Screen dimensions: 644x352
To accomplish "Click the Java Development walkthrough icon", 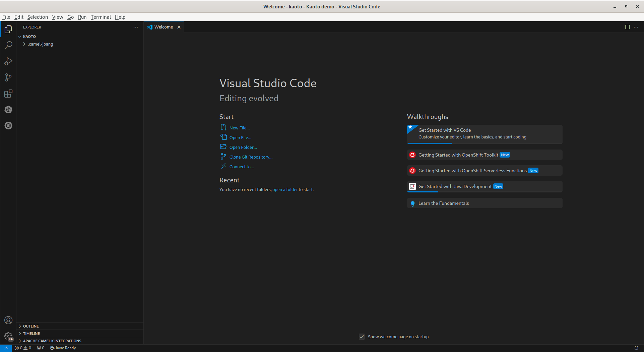I will (412, 186).
